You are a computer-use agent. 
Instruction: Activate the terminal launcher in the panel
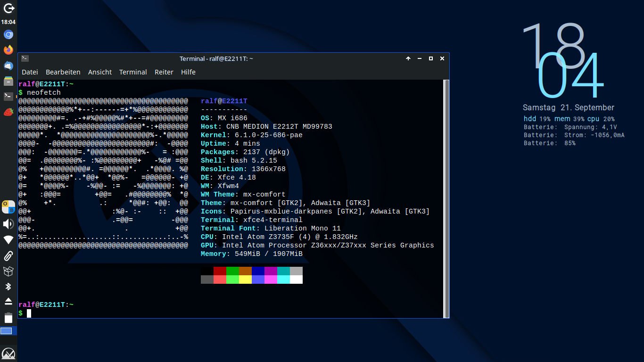(8, 97)
